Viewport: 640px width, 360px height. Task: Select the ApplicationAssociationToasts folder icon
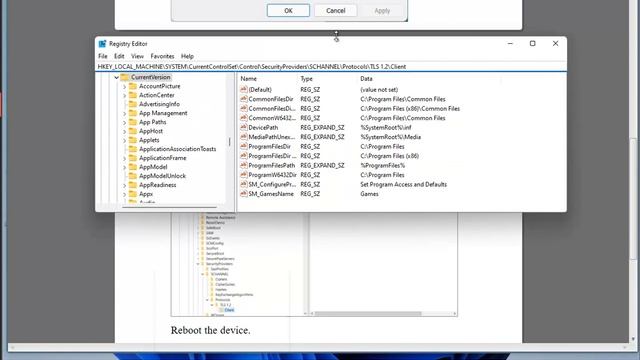(133, 149)
